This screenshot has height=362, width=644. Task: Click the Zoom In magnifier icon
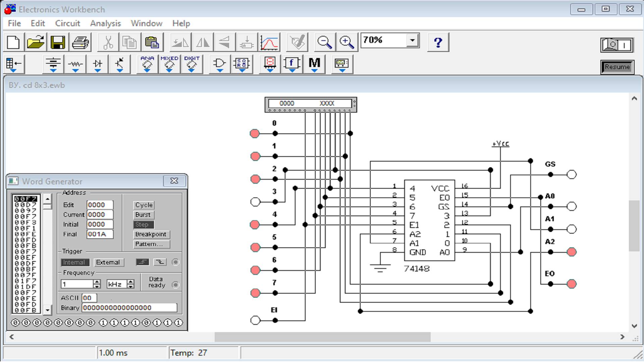pos(346,43)
